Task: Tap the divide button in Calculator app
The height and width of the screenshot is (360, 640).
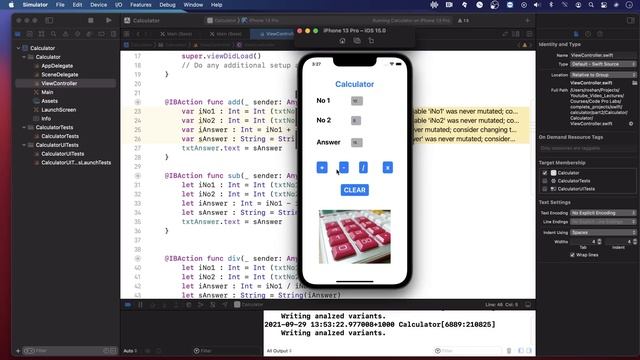Action: [x=363, y=167]
